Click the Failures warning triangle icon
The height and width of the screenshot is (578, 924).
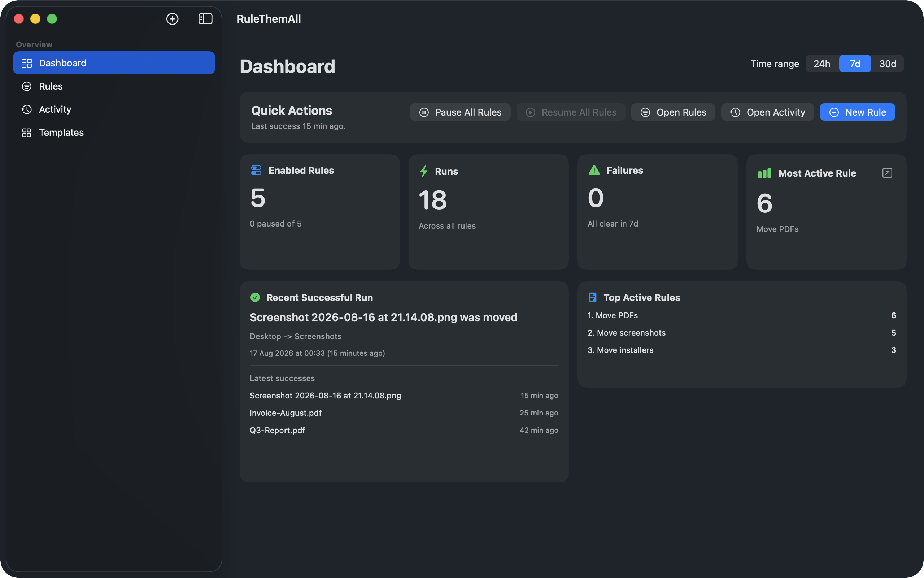[x=594, y=170]
